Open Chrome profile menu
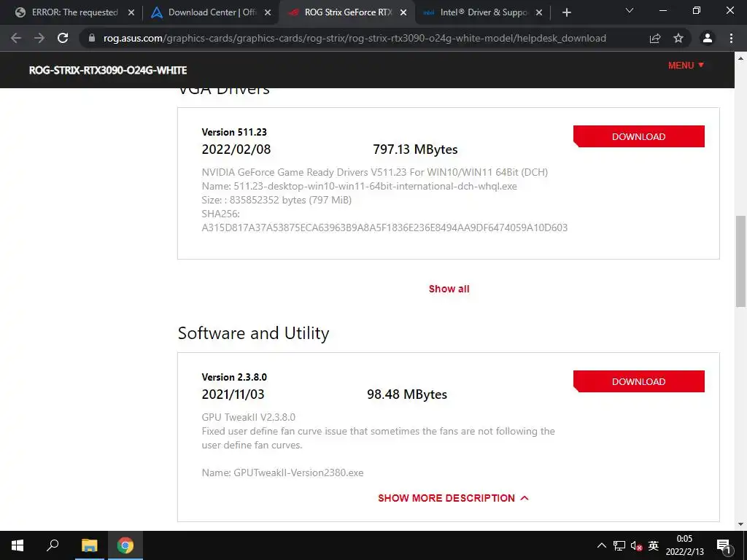747x560 pixels. [x=708, y=38]
